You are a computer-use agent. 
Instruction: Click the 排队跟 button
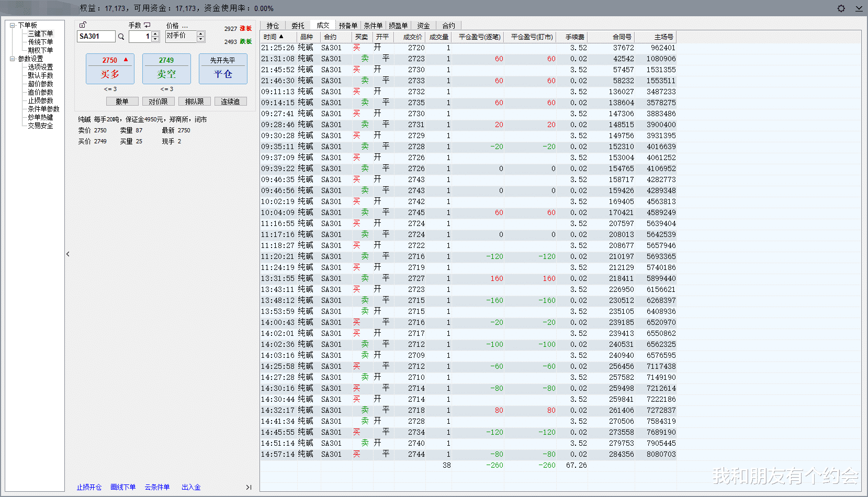[x=194, y=101]
